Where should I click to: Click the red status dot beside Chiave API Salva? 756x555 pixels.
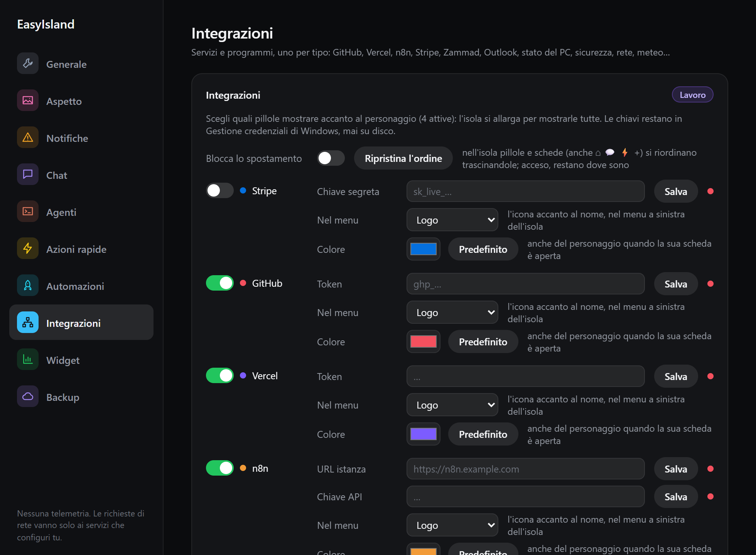pos(710,496)
